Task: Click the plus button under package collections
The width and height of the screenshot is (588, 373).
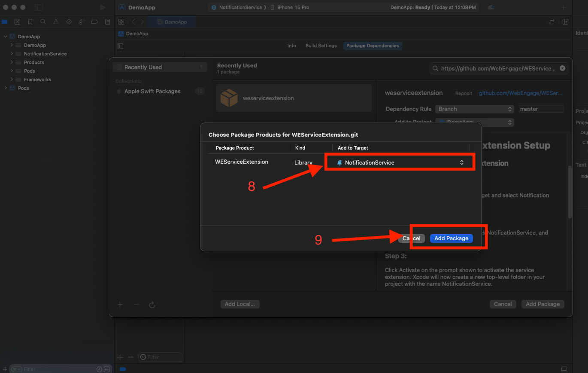Action: click(x=120, y=305)
